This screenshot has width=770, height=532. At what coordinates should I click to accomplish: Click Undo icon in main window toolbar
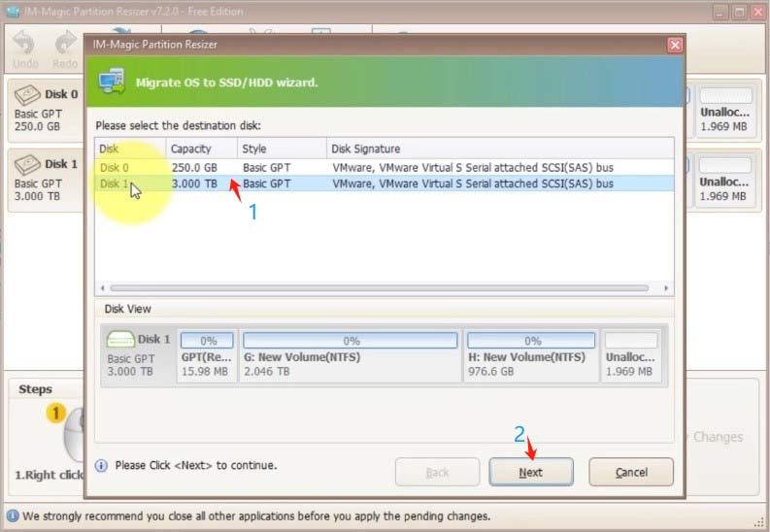tap(24, 43)
